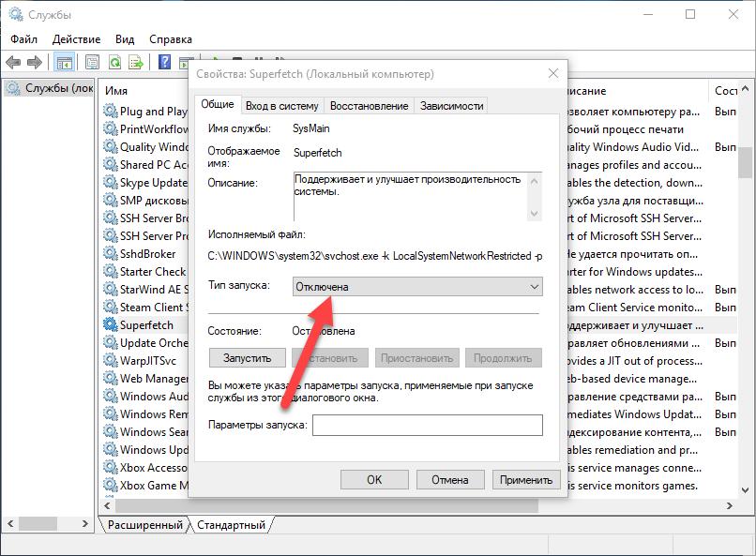Click the Запустить button
The image size is (756, 556).
tap(248, 358)
